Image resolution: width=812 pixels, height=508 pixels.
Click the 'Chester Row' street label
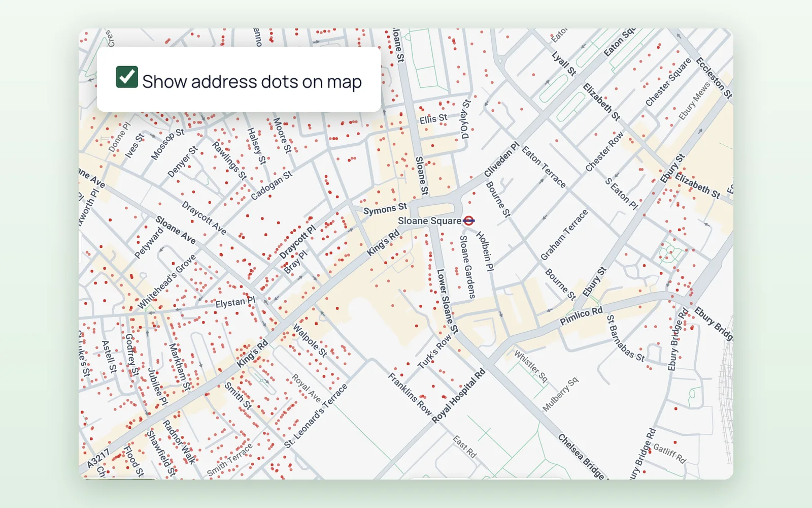coord(604,152)
